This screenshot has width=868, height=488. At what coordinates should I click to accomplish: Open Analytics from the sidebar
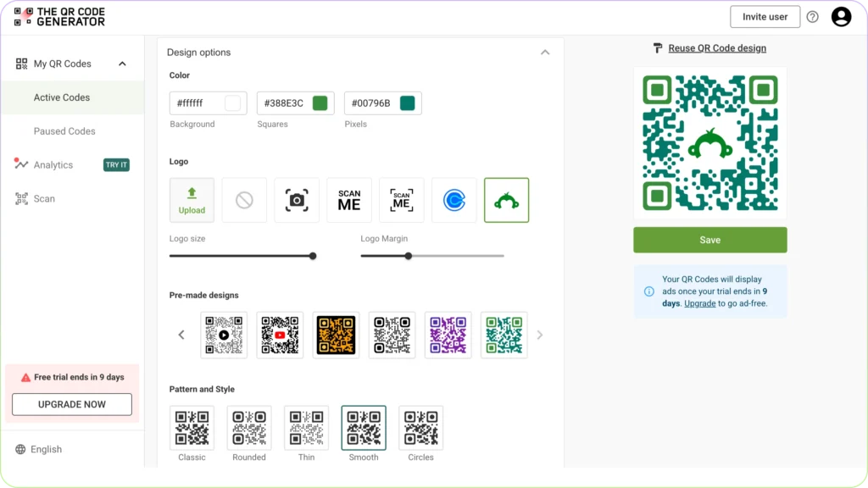[x=53, y=164]
